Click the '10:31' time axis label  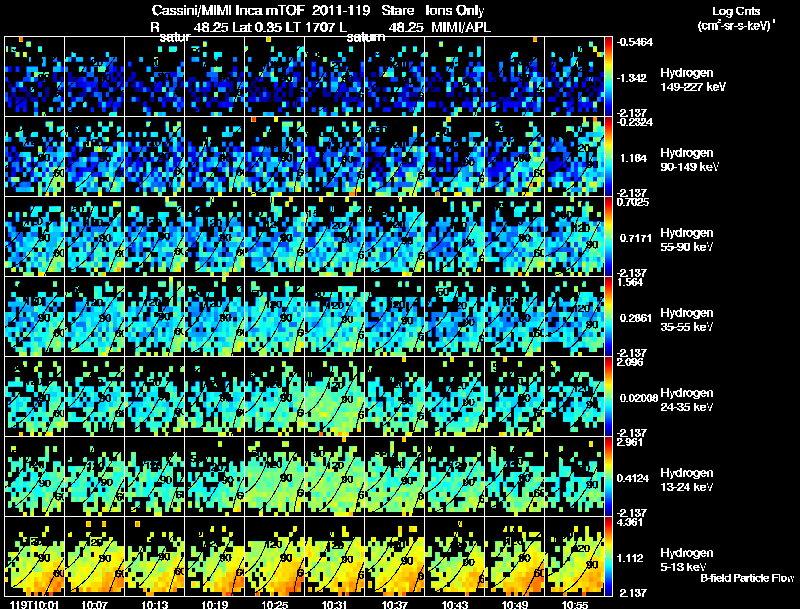(x=335, y=604)
